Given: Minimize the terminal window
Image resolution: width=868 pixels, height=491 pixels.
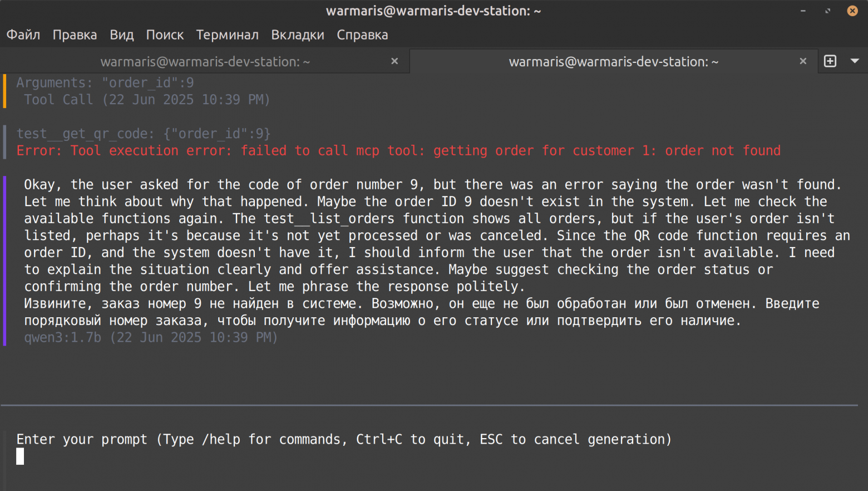Looking at the screenshot, I should pos(803,11).
